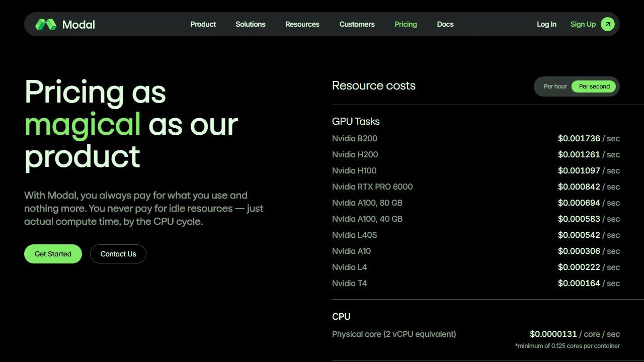Open the Resources menu
The image size is (644, 362).
coord(302,24)
